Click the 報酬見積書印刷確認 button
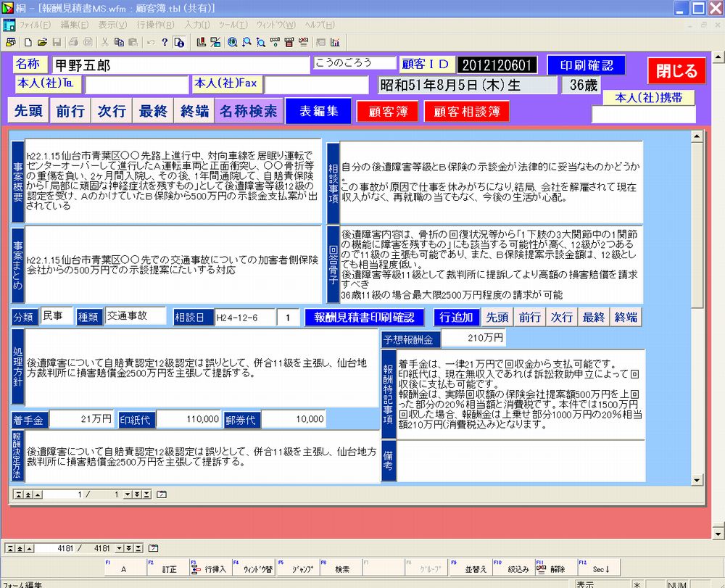This screenshot has width=725, height=588. click(363, 318)
